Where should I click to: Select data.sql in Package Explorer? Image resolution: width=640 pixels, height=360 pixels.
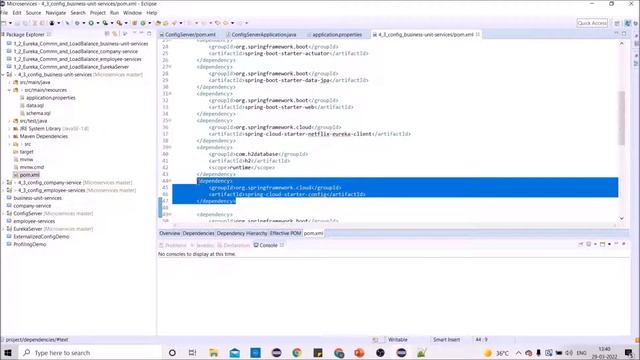click(35, 106)
